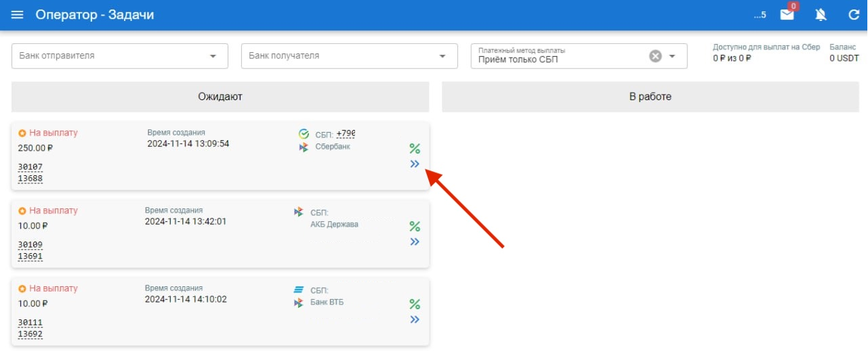The height and width of the screenshot is (358, 868).
Task: Click the order number 30111
Action: coord(30,323)
